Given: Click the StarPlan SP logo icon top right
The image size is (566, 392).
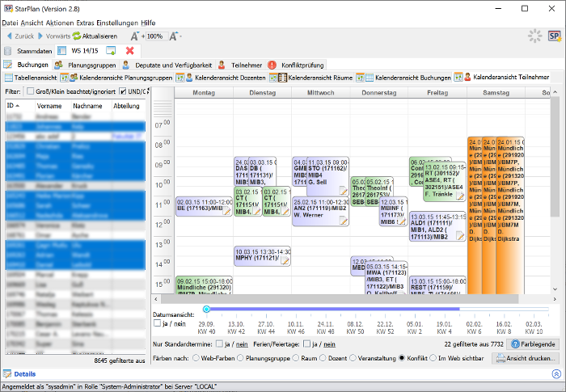Looking at the screenshot, I should coord(554,36).
